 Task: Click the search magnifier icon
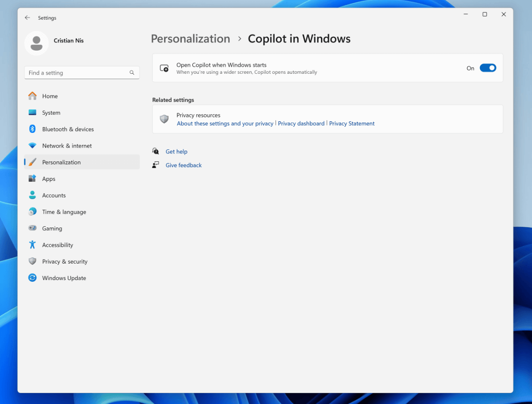(132, 72)
